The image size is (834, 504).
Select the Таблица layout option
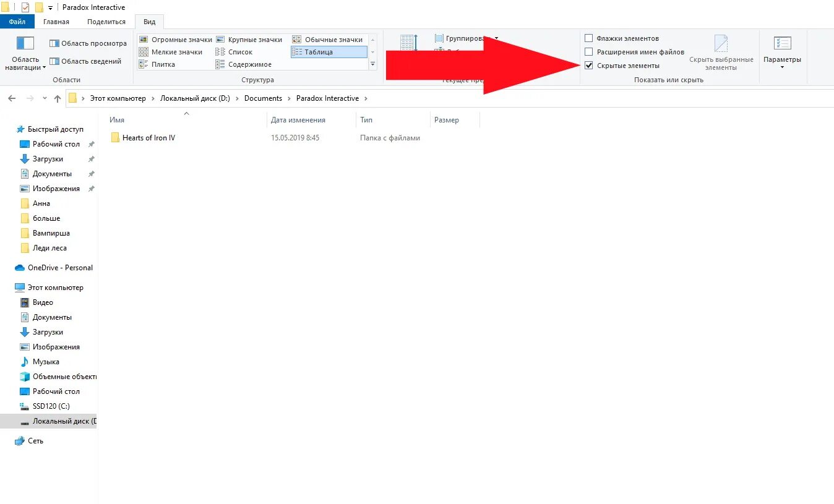coord(329,52)
